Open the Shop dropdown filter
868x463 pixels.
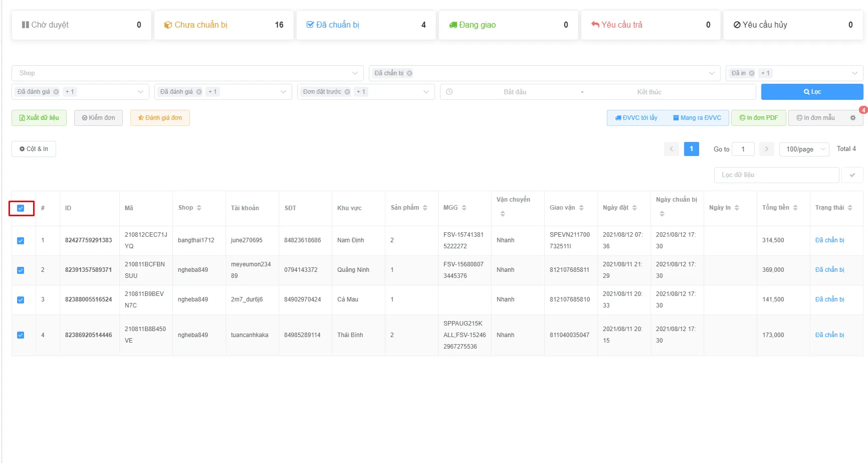point(187,73)
